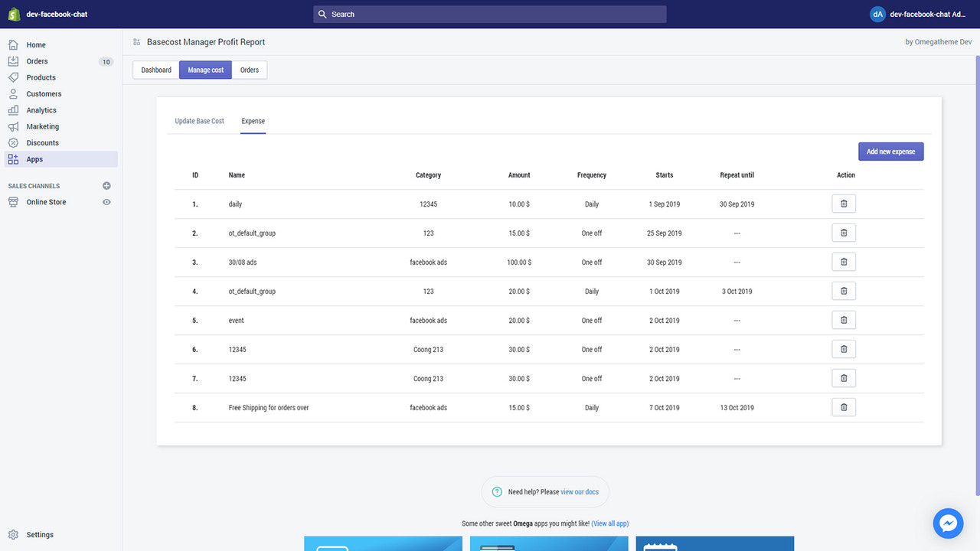
Task: Open Customers via the person icon
Action: coord(15,93)
